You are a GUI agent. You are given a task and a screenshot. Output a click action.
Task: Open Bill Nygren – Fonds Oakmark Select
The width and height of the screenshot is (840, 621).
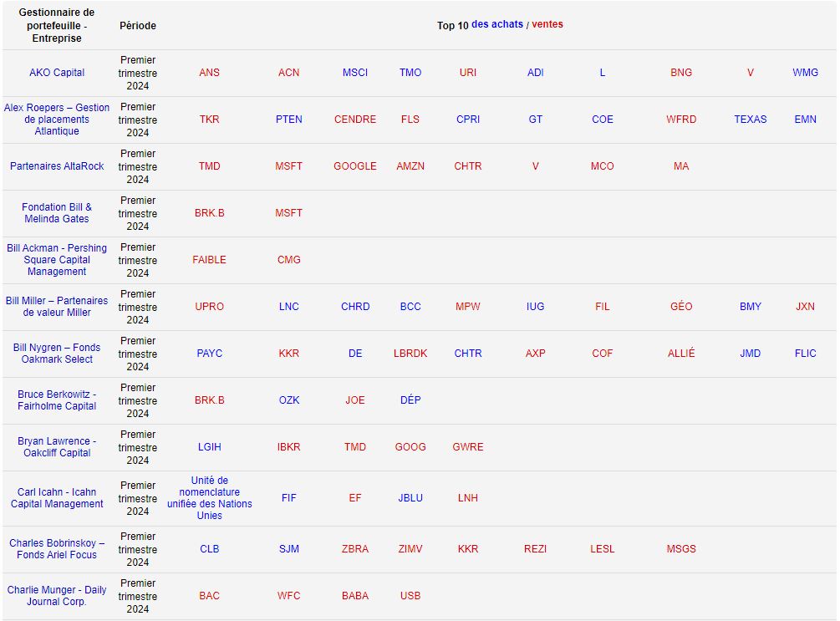[57, 354]
